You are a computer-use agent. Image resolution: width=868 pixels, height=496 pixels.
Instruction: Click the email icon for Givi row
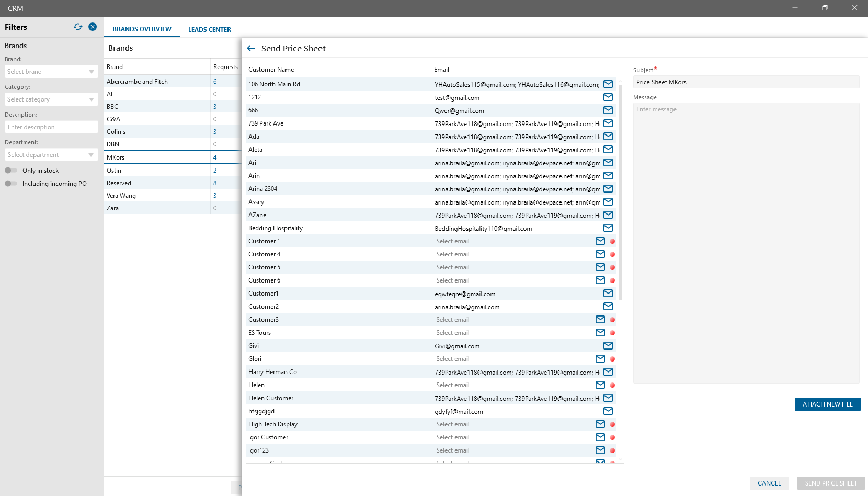tap(608, 346)
